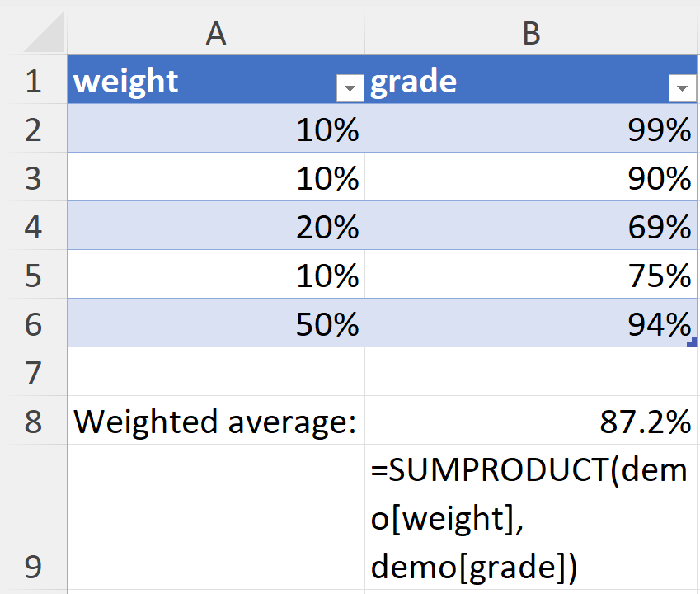Click the cell showing 94% grade
Viewport: 700px width, 594px height.
pos(532,324)
